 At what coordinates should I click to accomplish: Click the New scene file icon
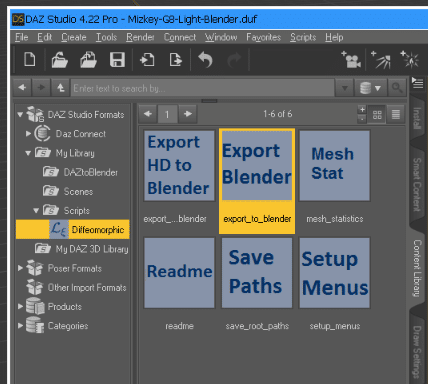(30, 60)
